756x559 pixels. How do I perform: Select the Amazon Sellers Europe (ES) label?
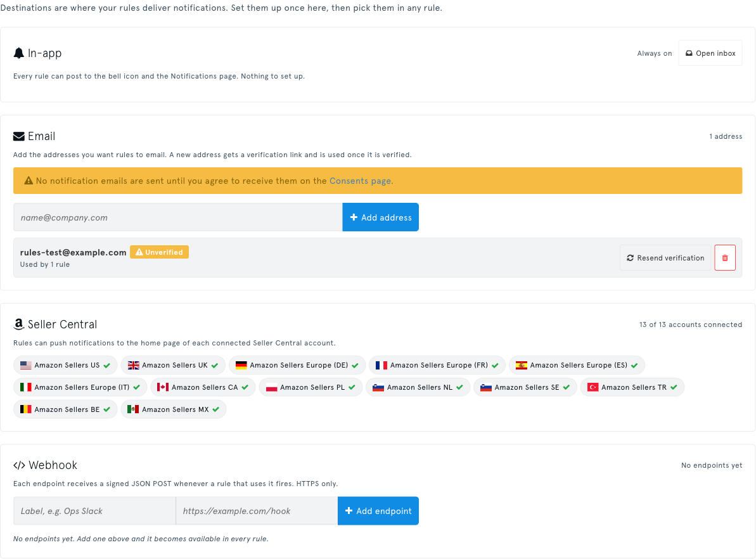[579, 366]
